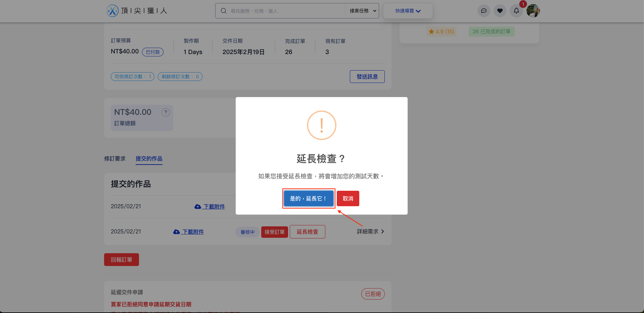Click the 頂尖獵人 site logo
644x313 pixels.
click(137, 10)
